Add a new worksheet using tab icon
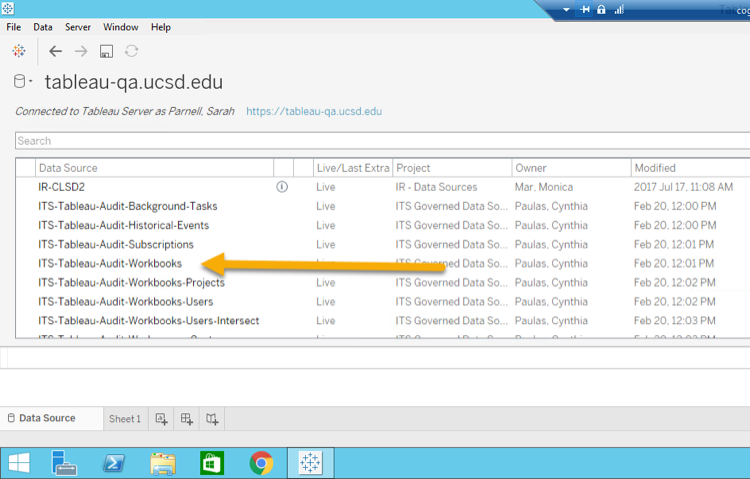Image resolution: width=750 pixels, height=479 pixels. pos(161,419)
